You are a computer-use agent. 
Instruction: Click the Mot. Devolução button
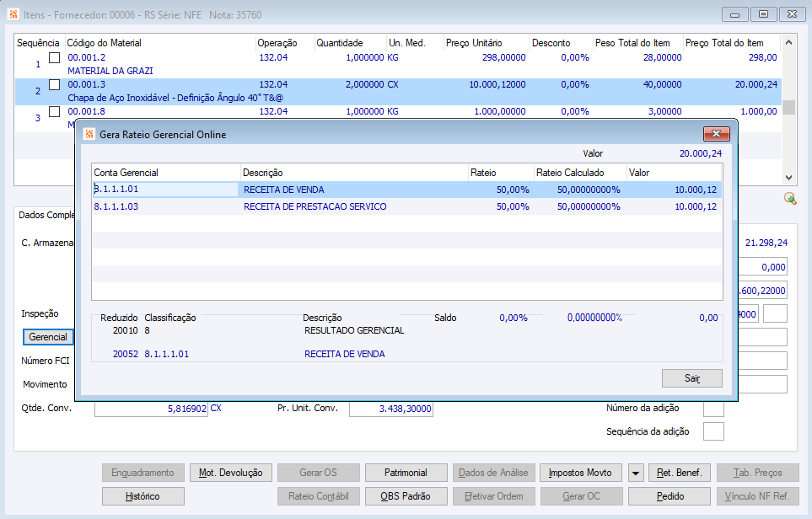(x=230, y=473)
